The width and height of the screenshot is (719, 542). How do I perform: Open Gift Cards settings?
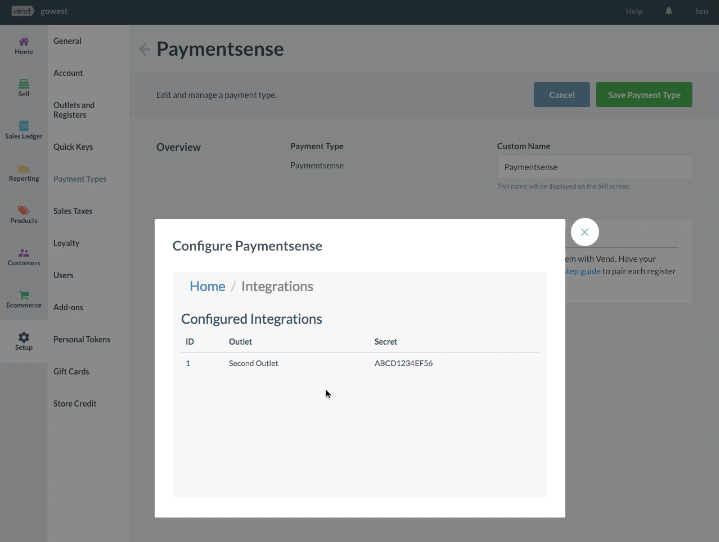71,371
